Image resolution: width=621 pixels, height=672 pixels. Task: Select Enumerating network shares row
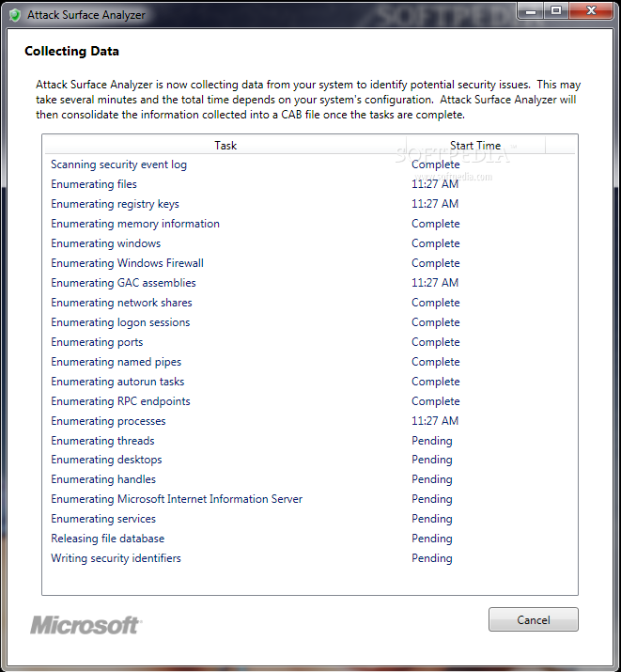(310, 303)
